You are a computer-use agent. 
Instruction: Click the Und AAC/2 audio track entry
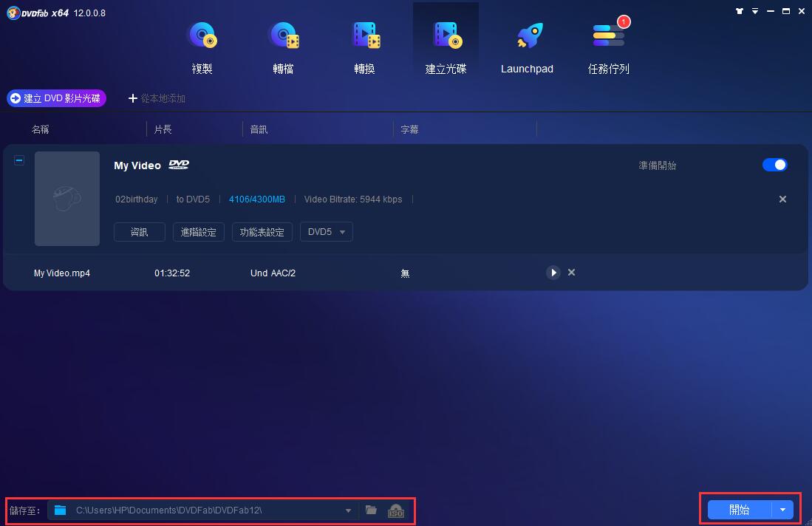tap(273, 273)
